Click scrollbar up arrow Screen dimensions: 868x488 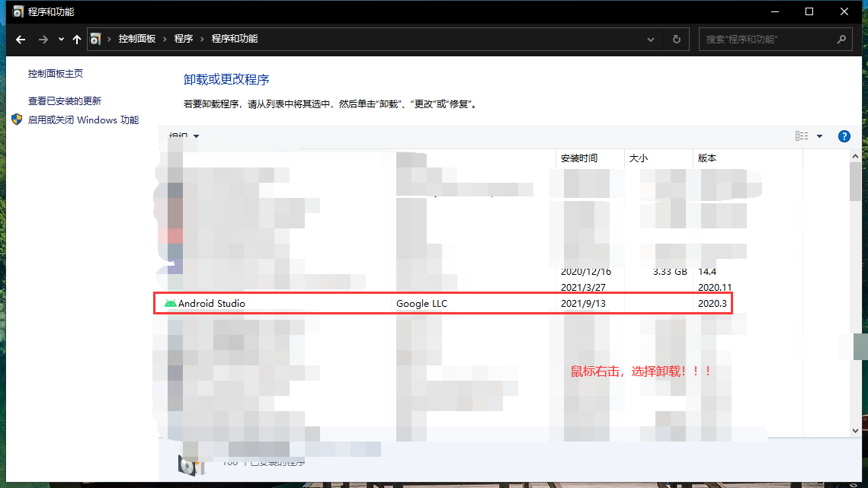point(855,157)
